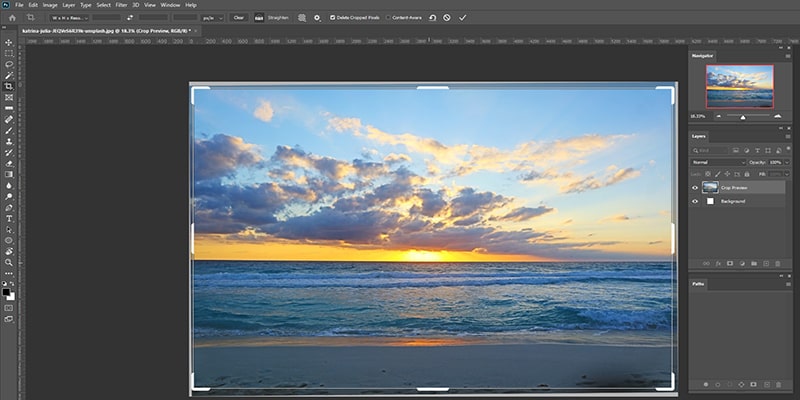
Task: Open the crop ratio preset dropdown
Action: coord(69,18)
